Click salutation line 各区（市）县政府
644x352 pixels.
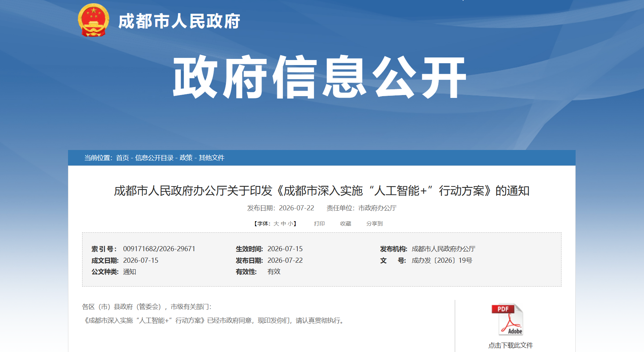click(x=147, y=306)
